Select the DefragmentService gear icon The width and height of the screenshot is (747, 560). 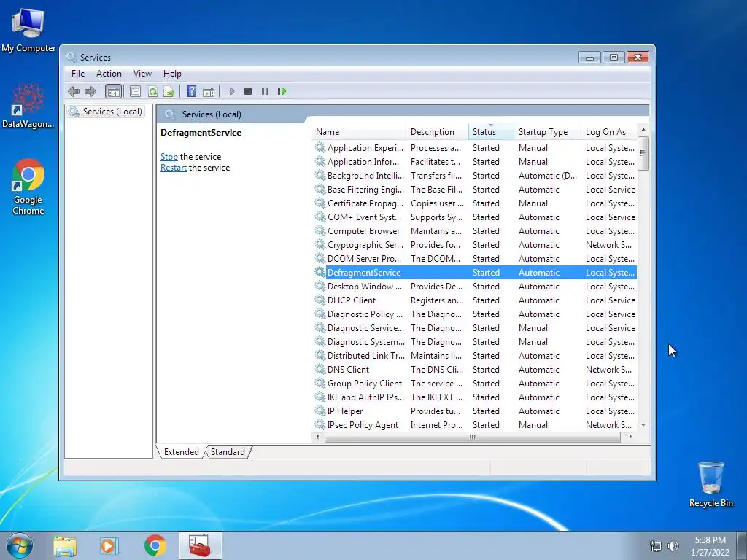coord(320,272)
